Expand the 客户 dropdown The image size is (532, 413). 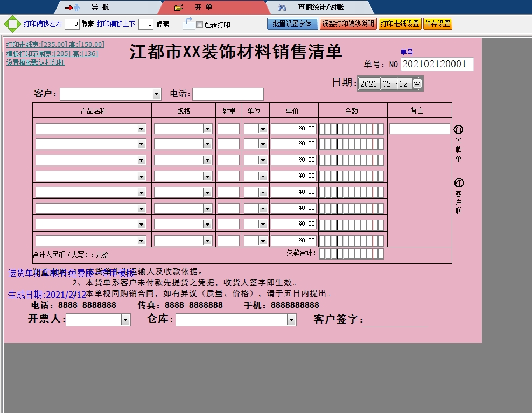156,95
